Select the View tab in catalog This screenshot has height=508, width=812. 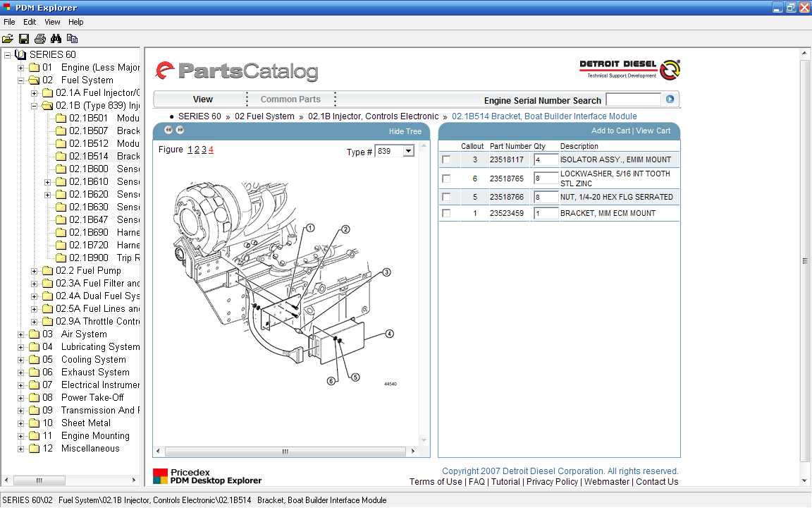coord(203,99)
